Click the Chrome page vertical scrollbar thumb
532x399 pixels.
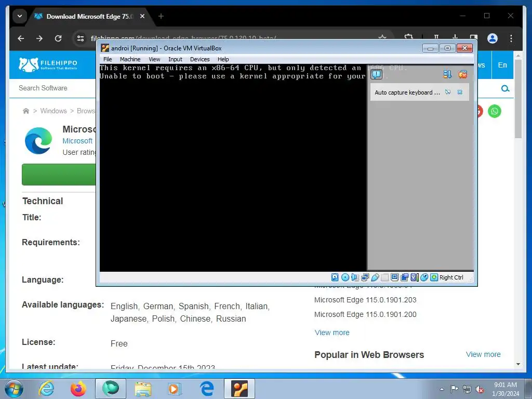point(518,98)
